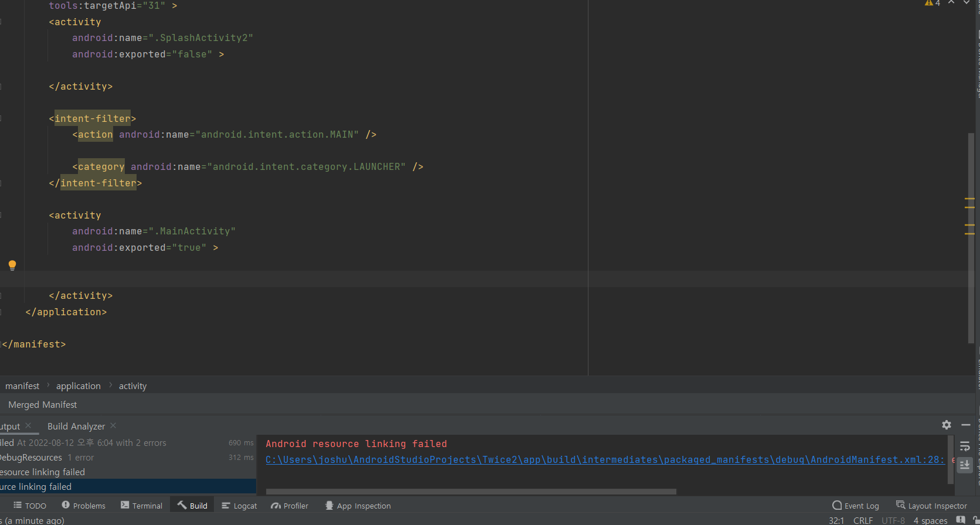Open the AndroidManifest.xml:28 error link
Viewport: 980px width, 525px height.
[605, 460]
